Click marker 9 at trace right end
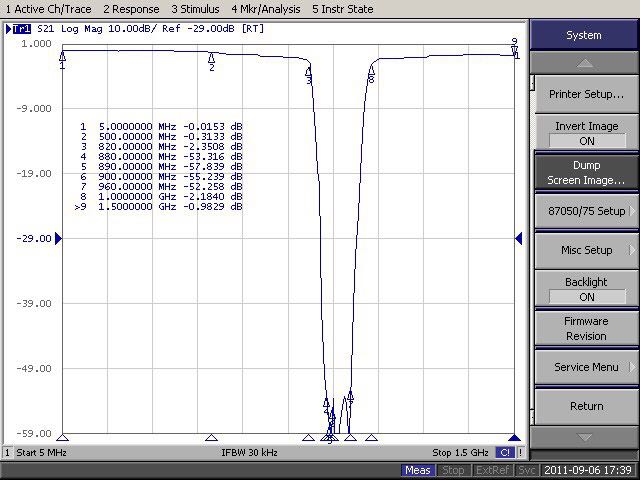This screenshot has width=640, height=480. (x=514, y=49)
